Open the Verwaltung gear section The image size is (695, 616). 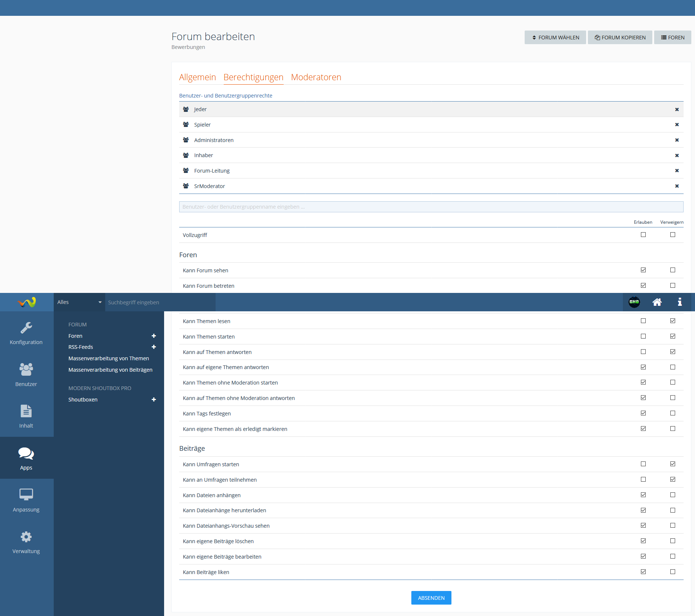(x=26, y=542)
